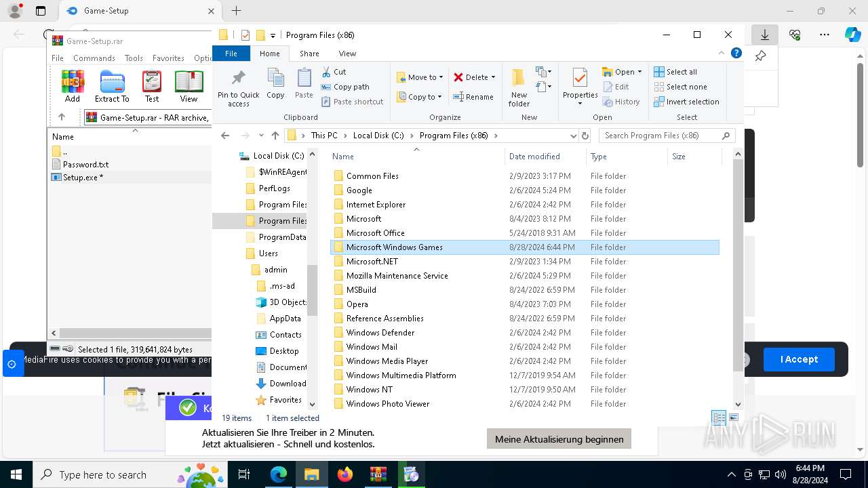This screenshot has height=488, width=868.
Task: Open Delete dropdown arrow
Action: click(493, 77)
